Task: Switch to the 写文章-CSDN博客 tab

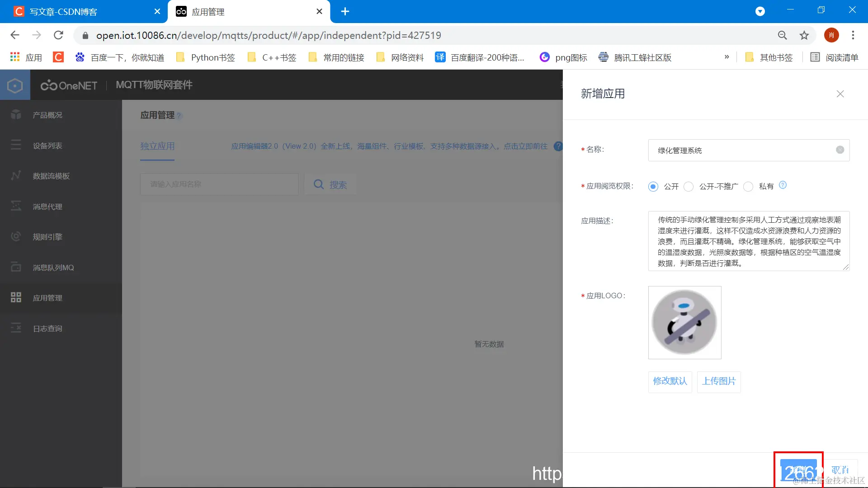Action: pos(63,12)
